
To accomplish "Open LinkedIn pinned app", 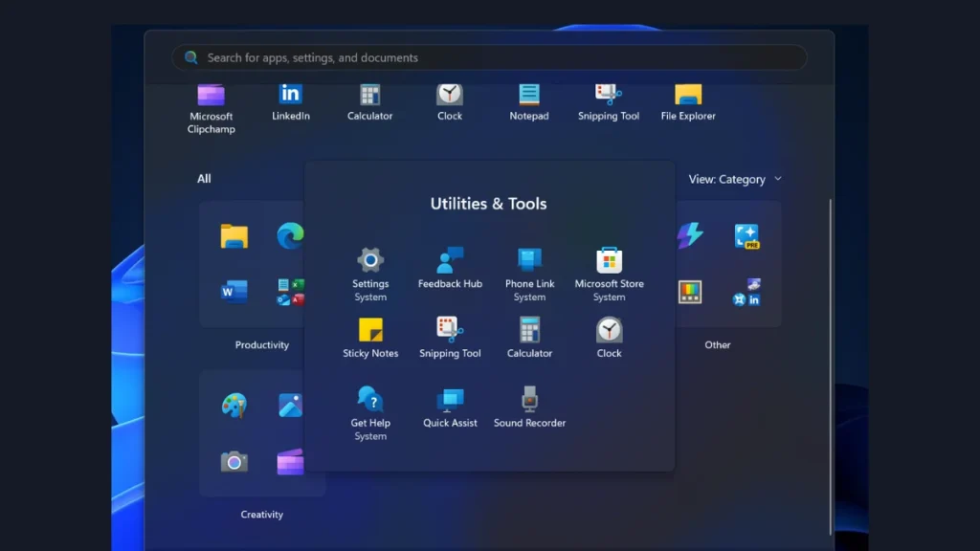I will point(291,102).
